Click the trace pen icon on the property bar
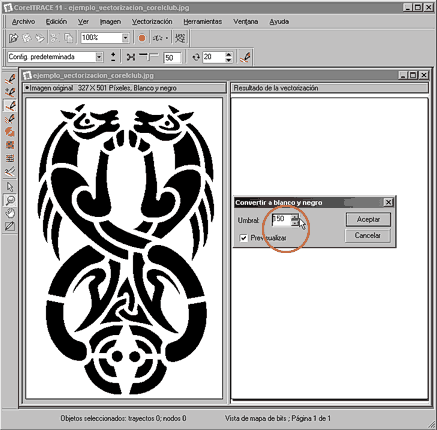 pyautogui.click(x=245, y=57)
